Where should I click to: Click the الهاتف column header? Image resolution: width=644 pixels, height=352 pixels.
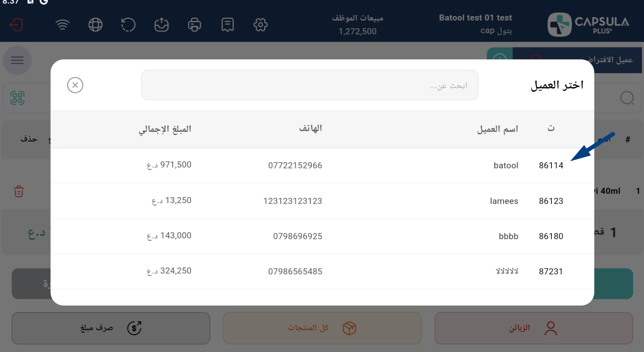(310, 128)
